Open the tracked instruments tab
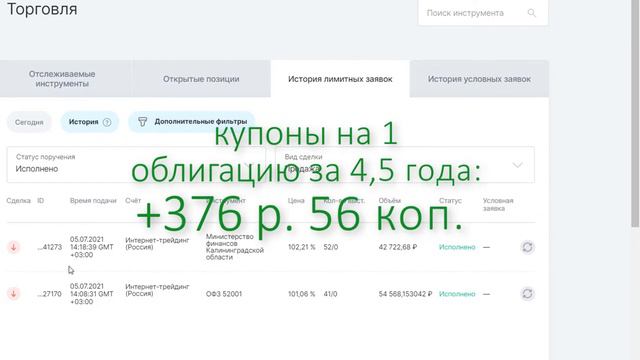640x360 pixels. [62, 79]
